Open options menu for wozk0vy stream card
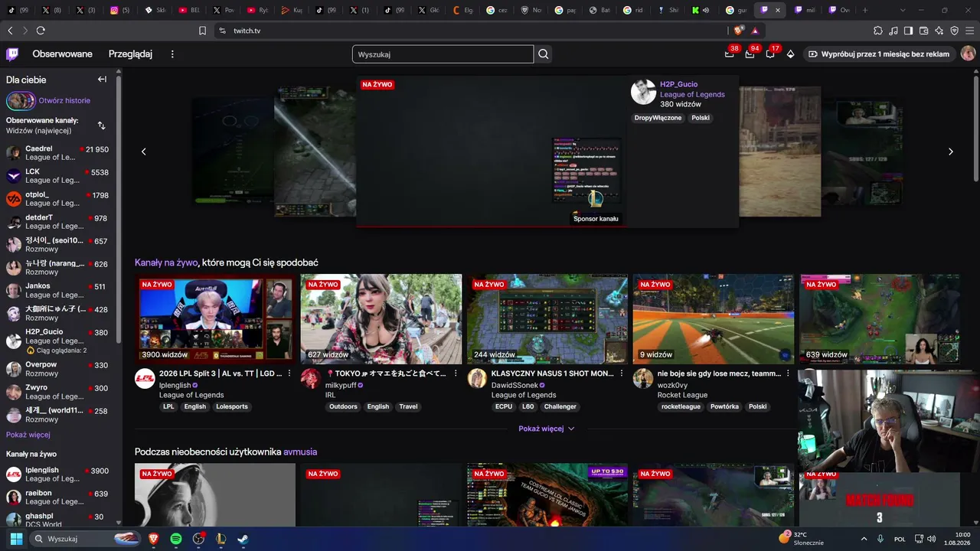The image size is (980, 551). (x=788, y=373)
